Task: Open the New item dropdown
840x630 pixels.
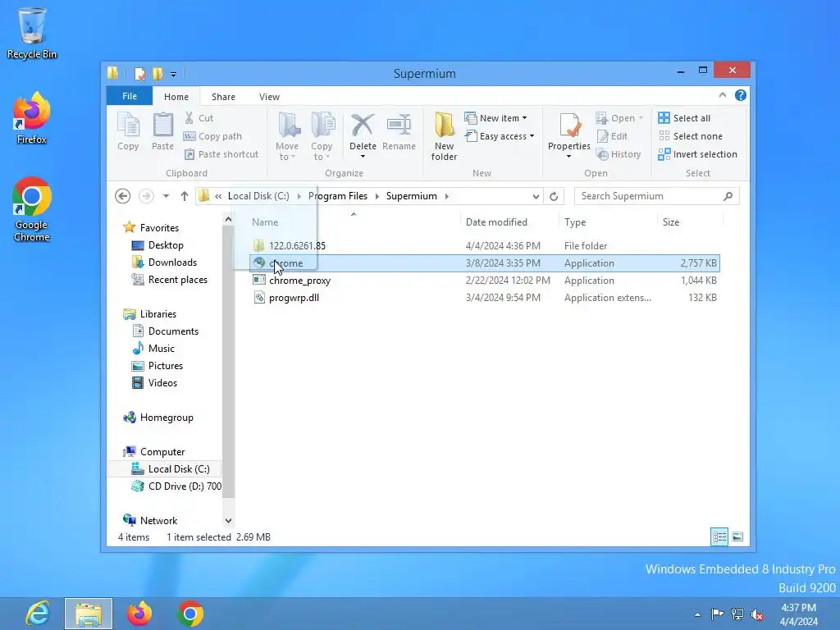Action: point(495,118)
